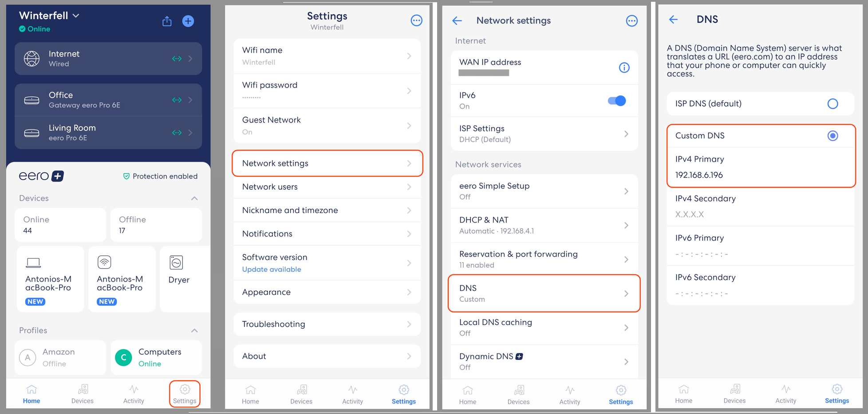
Task: Tap the share icon beside Winterfell
Action: pos(167,21)
